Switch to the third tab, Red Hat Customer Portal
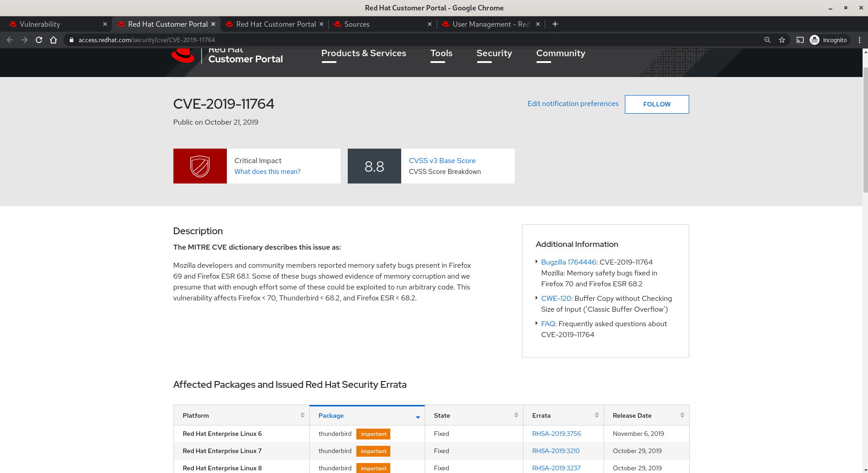The image size is (868, 473). (x=274, y=24)
